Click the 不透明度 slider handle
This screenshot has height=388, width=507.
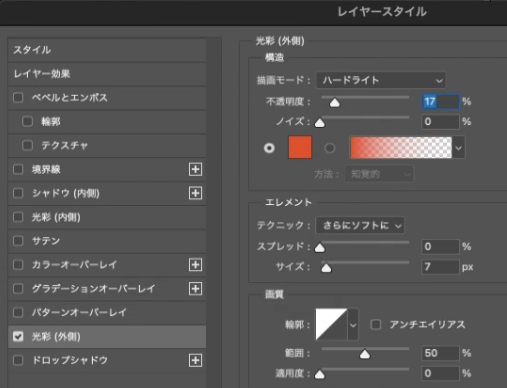click(335, 103)
